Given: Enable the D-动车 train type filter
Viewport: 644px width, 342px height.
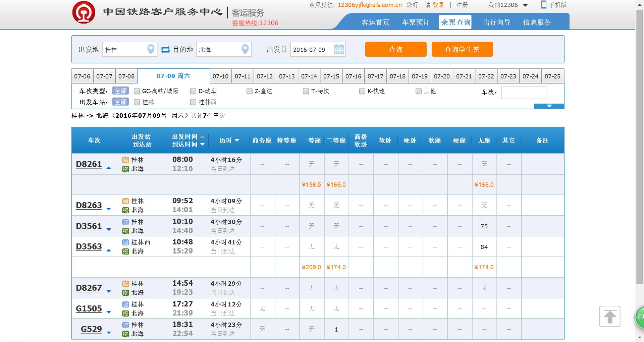Looking at the screenshot, I should (193, 91).
